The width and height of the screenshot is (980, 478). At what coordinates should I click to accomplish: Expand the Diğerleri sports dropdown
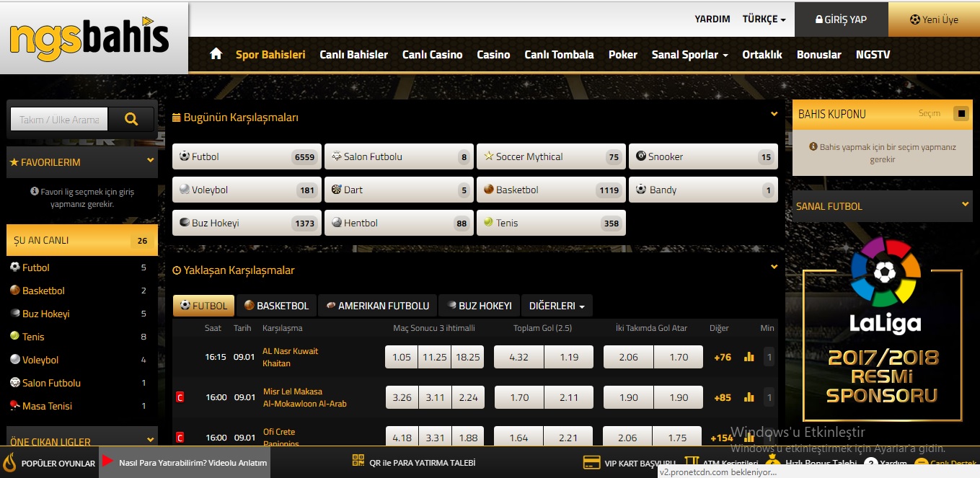[x=557, y=306]
